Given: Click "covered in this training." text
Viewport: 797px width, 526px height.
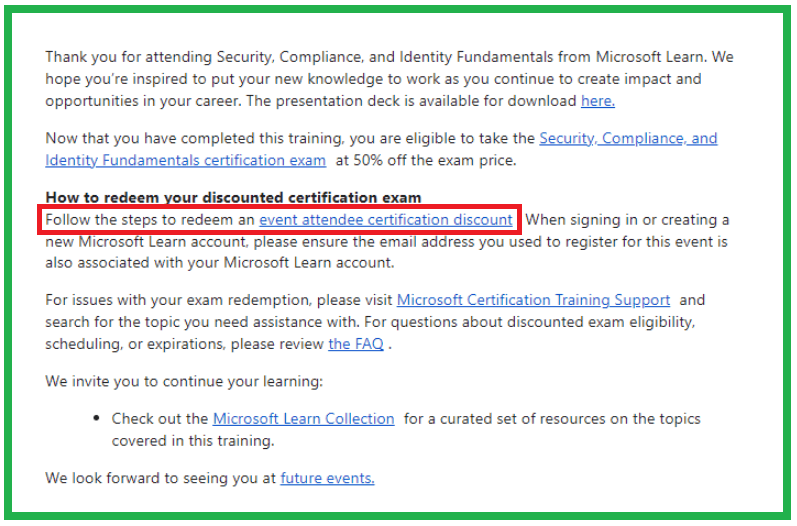Looking at the screenshot, I should [193, 441].
